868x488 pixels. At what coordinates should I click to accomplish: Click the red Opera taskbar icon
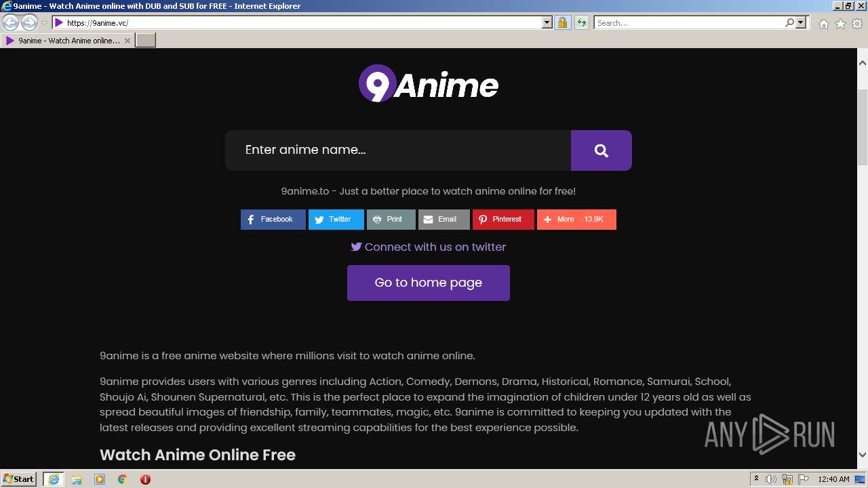145,479
